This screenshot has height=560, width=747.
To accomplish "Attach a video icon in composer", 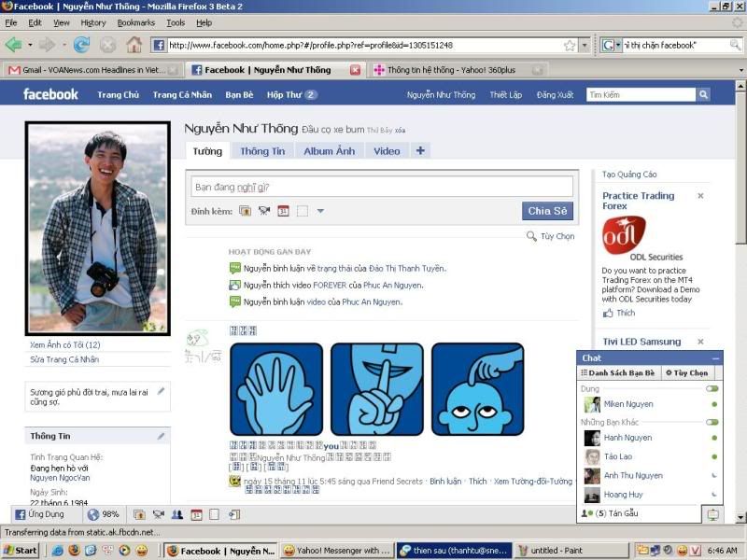I will (264, 211).
